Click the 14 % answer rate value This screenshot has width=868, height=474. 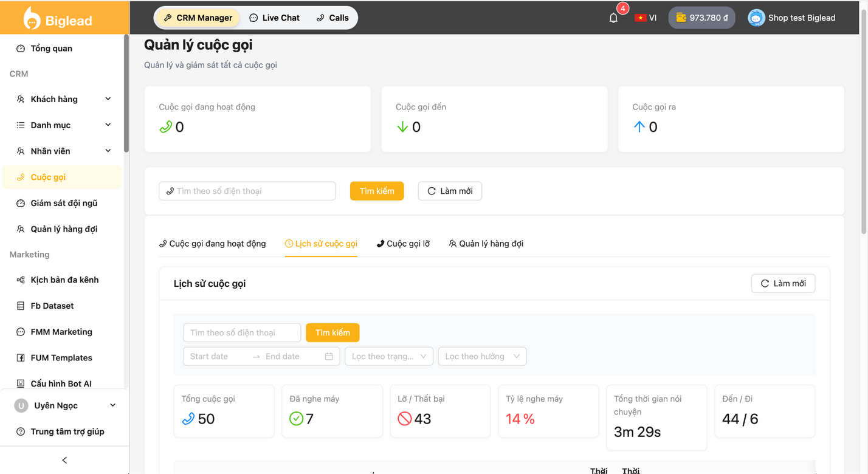520,419
